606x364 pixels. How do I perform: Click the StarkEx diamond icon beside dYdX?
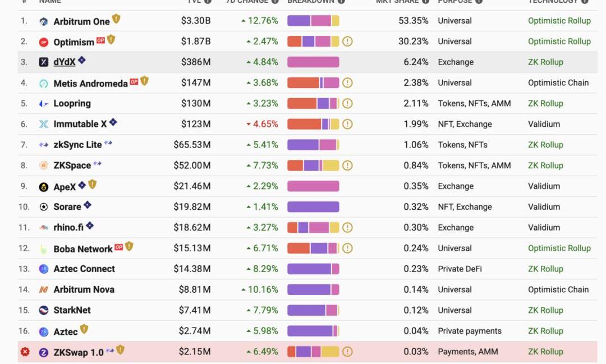[x=82, y=60]
